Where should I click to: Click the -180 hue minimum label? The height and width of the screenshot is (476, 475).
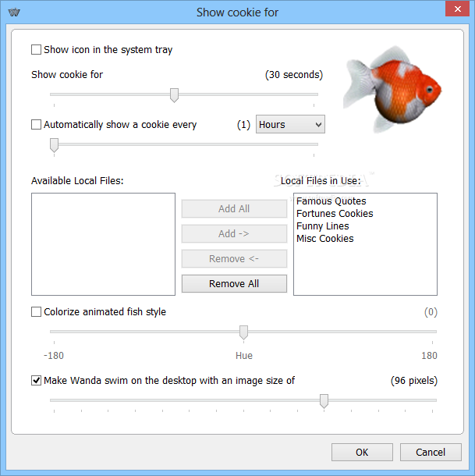click(x=54, y=356)
